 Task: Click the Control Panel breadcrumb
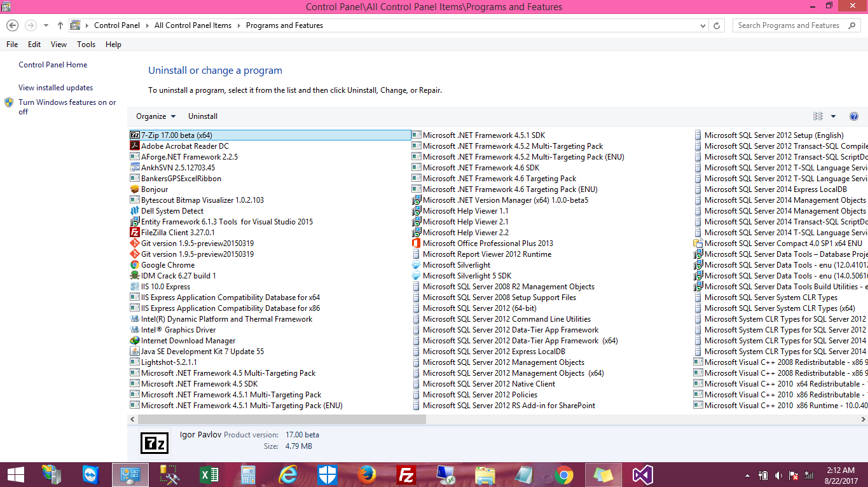[x=116, y=25]
